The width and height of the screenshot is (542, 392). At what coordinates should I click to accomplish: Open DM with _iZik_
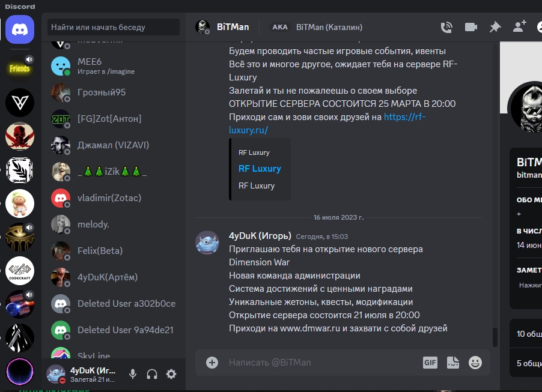(x=114, y=172)
